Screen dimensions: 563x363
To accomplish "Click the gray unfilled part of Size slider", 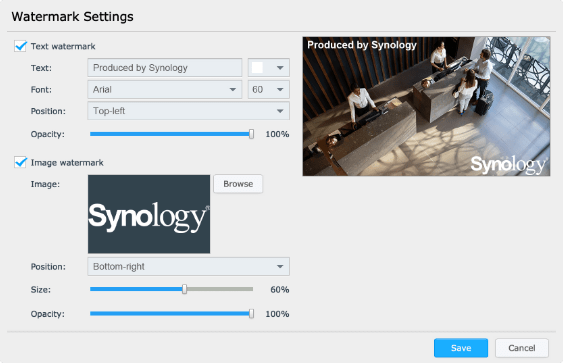I will click(220, 289).
